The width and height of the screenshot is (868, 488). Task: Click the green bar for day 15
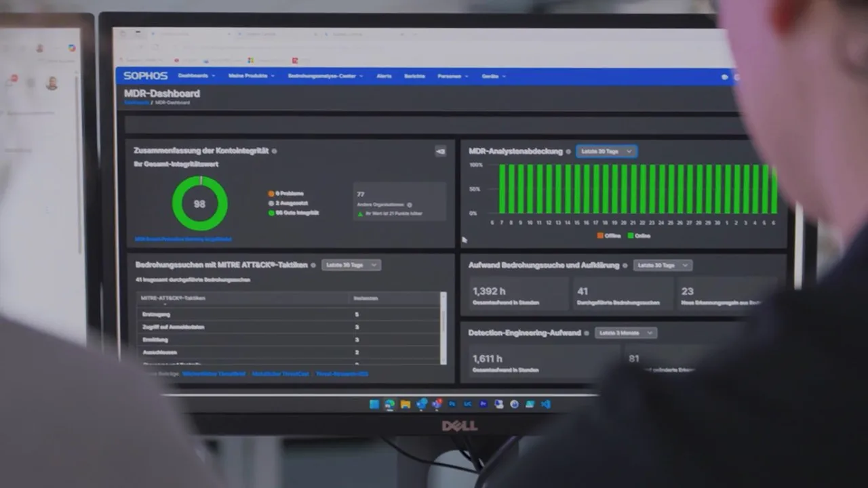[578, 189]
